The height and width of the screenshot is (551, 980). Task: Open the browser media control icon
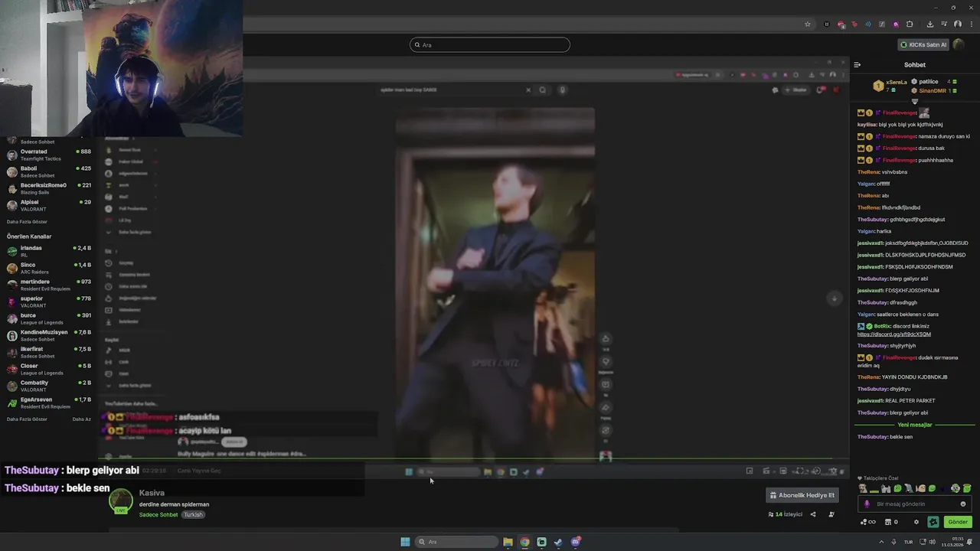(x=943, y=24)
